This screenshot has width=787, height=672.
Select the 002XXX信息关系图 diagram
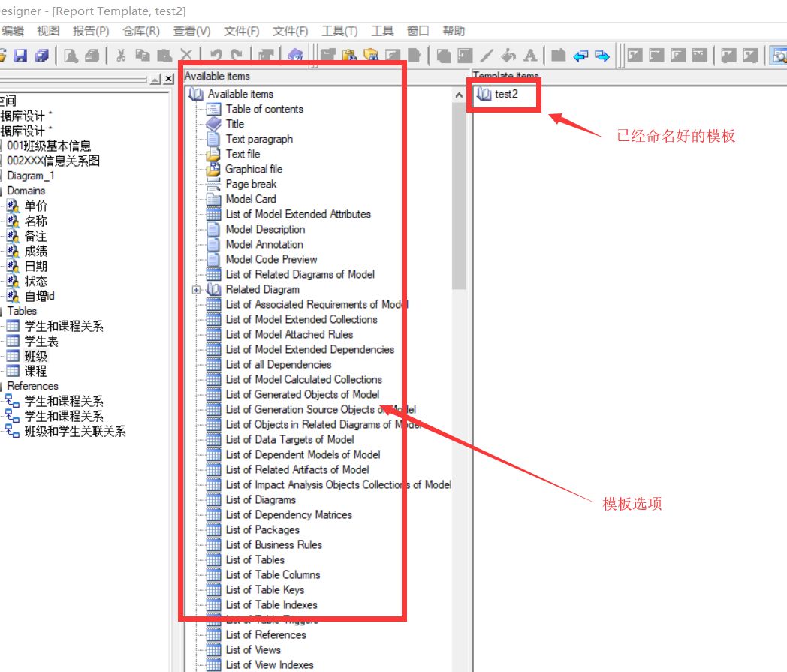pos(53,161)
